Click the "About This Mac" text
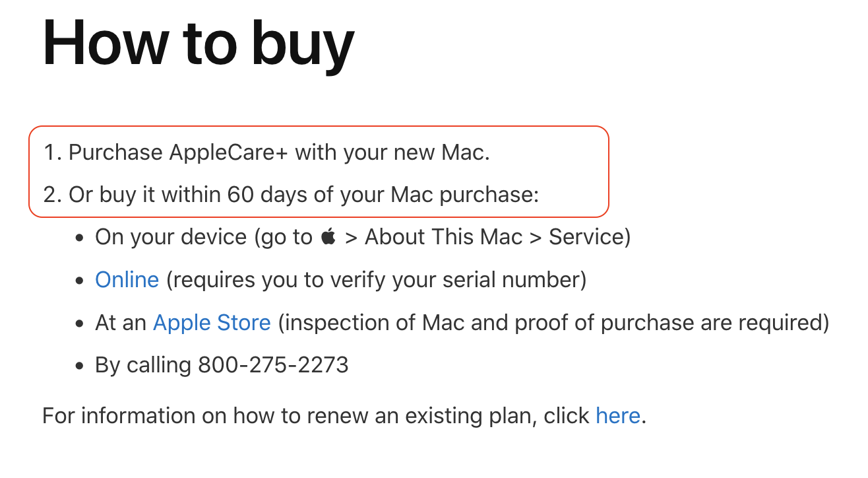 [443, 237]
